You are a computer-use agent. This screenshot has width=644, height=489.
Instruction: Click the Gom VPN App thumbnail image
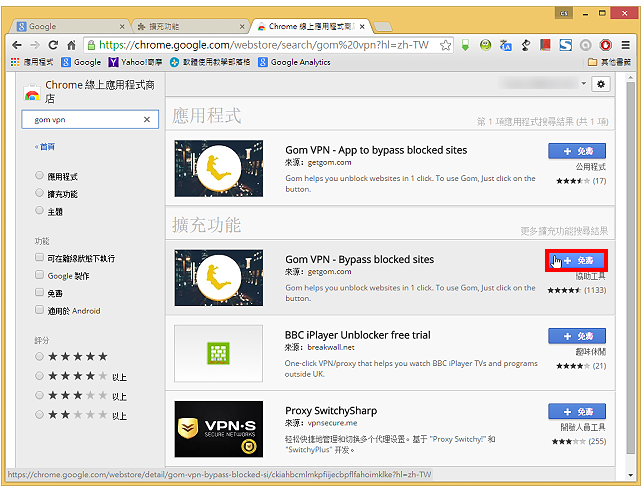[218, 168]
